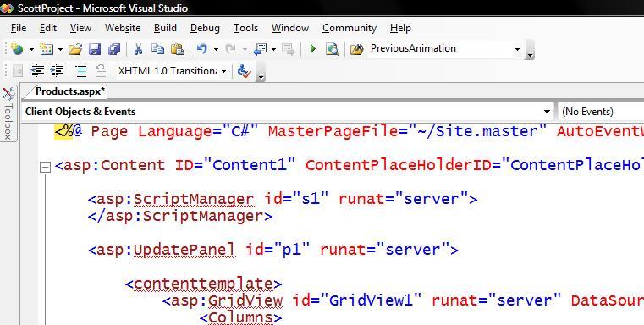The height and width of the screenshot is (325, 644).
Task: Click the Page directive Language attribute
Action: pyautogui.click(x=175, y=131)
